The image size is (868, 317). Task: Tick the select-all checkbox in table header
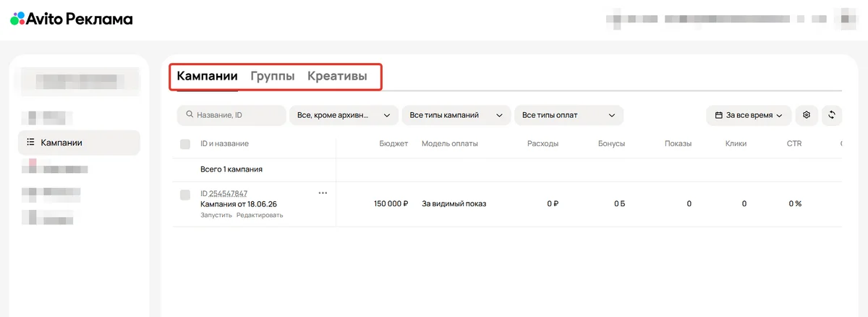click(x=185, y=144)
